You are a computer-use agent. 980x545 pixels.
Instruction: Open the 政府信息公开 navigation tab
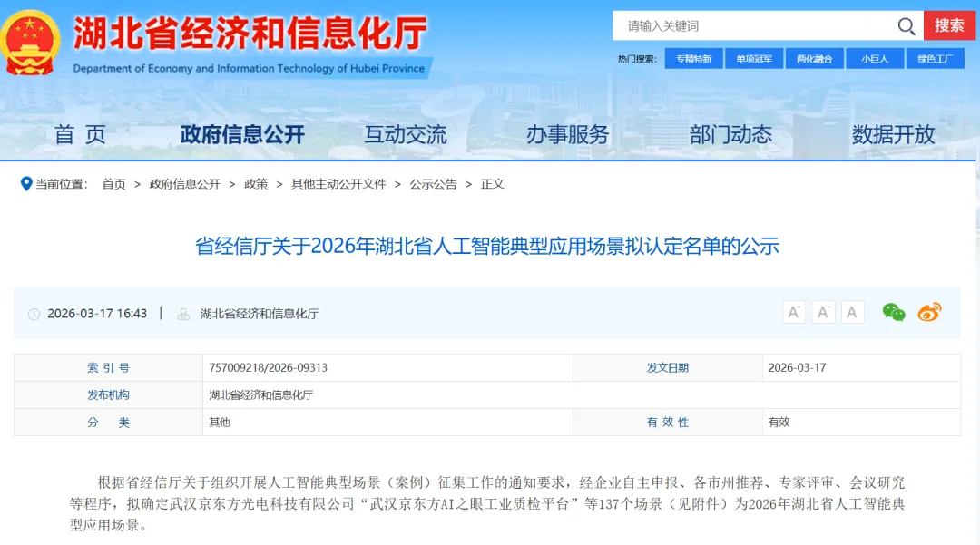pos(242,135)
